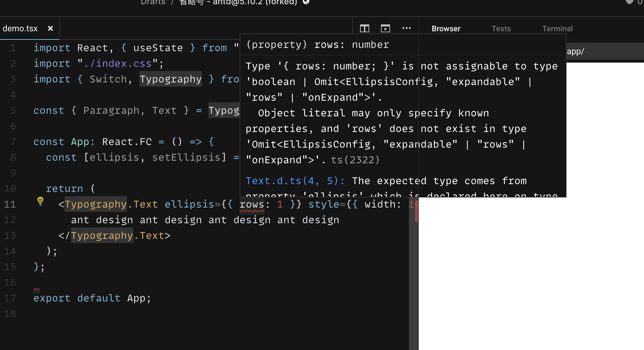Switch to the Browser tab
Image resolution: width=644 pixels, height=350 pixels.
(x=446, y=28)
